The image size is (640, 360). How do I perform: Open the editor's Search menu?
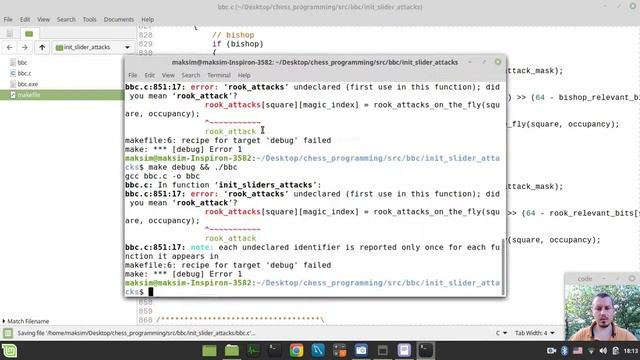click(x=66, y=20)
